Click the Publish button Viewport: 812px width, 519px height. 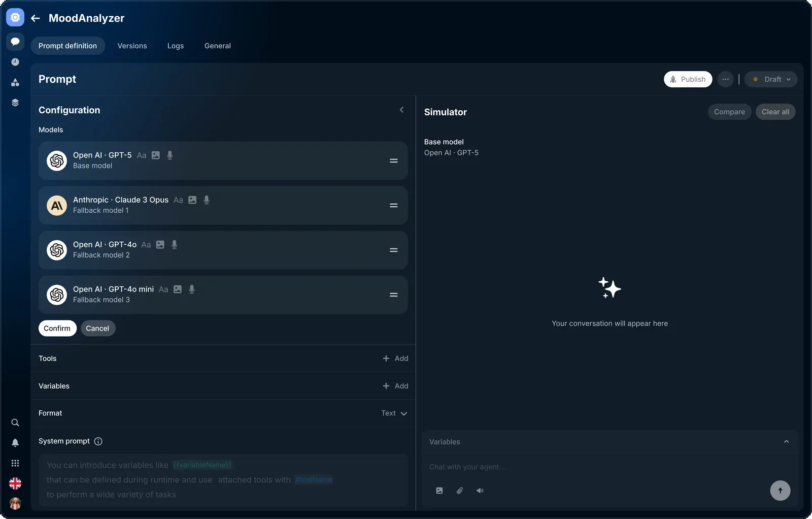(x=688, y=79)
